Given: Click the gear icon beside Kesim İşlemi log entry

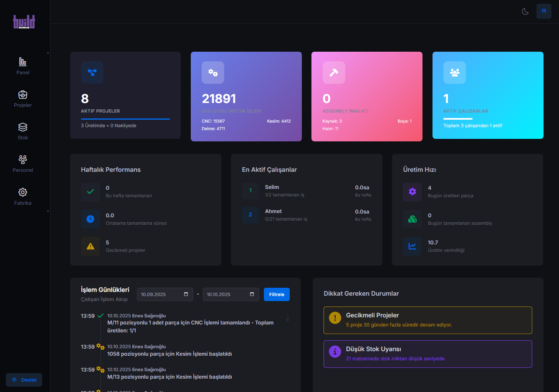Looking at the screenshot, I should pos(100,346).
